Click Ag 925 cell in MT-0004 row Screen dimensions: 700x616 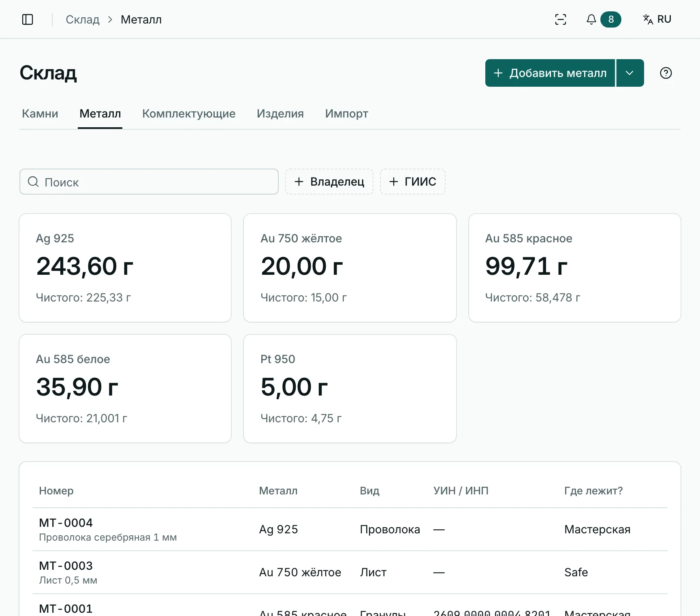(x=279, y=529)
